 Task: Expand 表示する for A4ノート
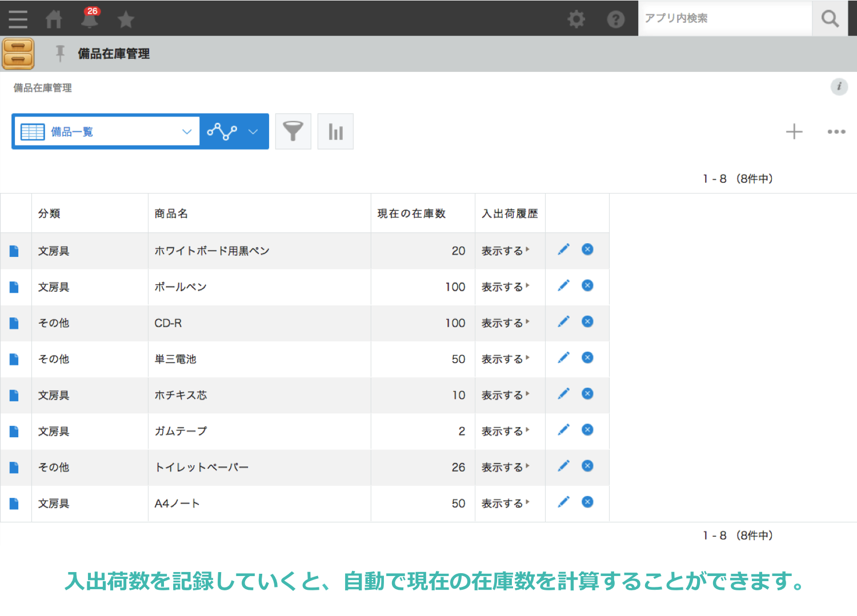click(x=506, y=503)
